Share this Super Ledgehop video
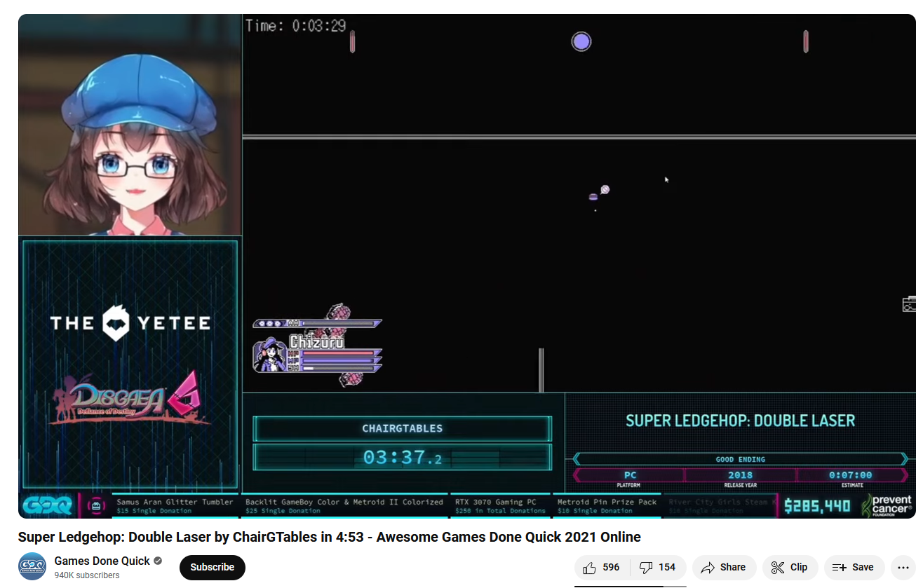The image size is (923, 588). click(724, 568)
